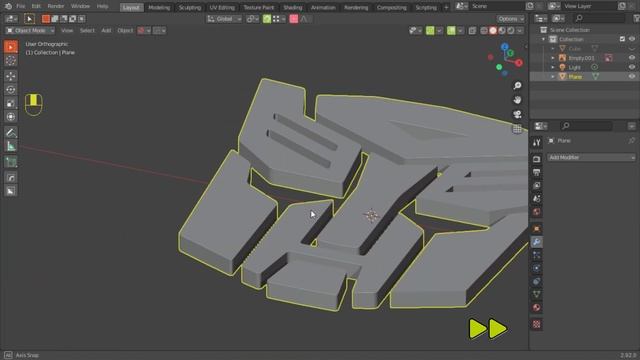Open the Object Mode dropdown
This screenshot has width=640, height=360.
[x=30, y=31]
